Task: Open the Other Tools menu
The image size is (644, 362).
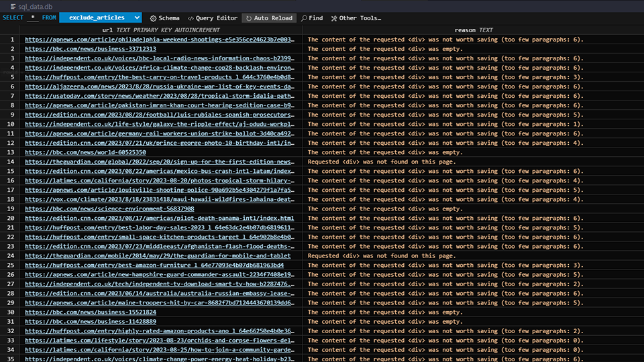Action: pyautogui.click(x=356, y=18)
